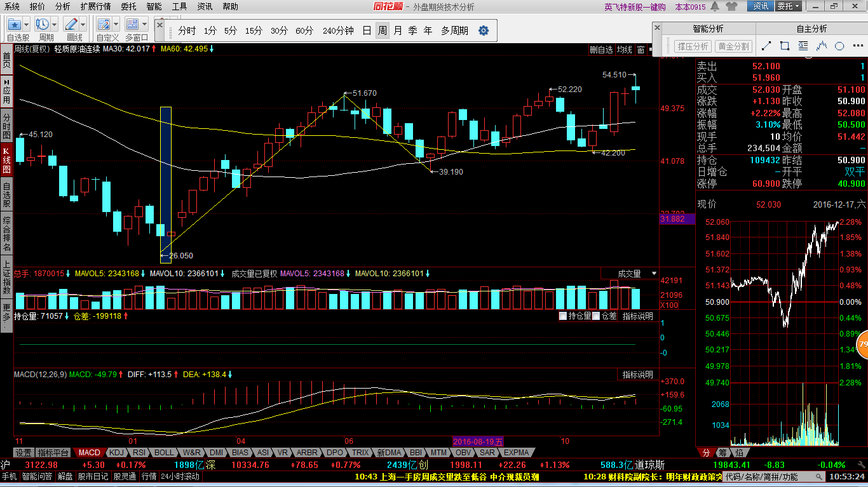Click the 多窗口 multi-window icon
This screenshot has height=487, width=868.
(x=133, y=25)
